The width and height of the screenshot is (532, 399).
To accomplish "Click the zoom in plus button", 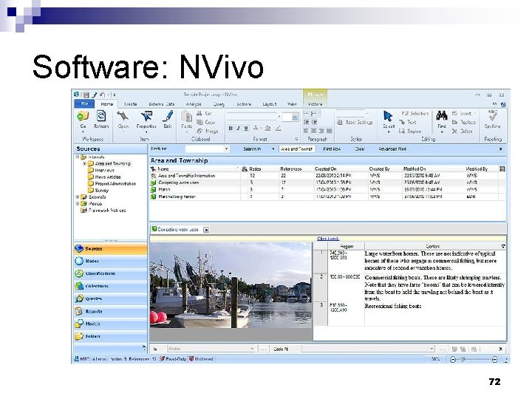I will [x=494, y=359].
